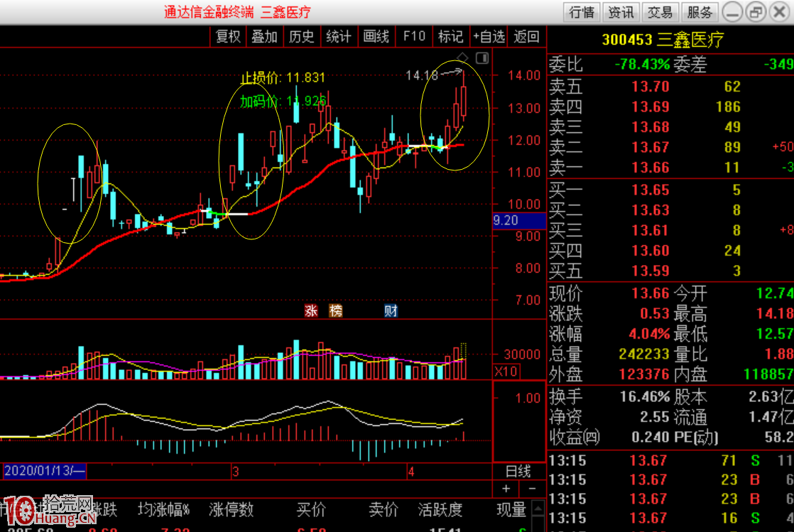Image resolution: width=794 pixels, height=532 pixels.
Task: Click the 卖三 13.68 order row
Action: (x=670, y=127)
